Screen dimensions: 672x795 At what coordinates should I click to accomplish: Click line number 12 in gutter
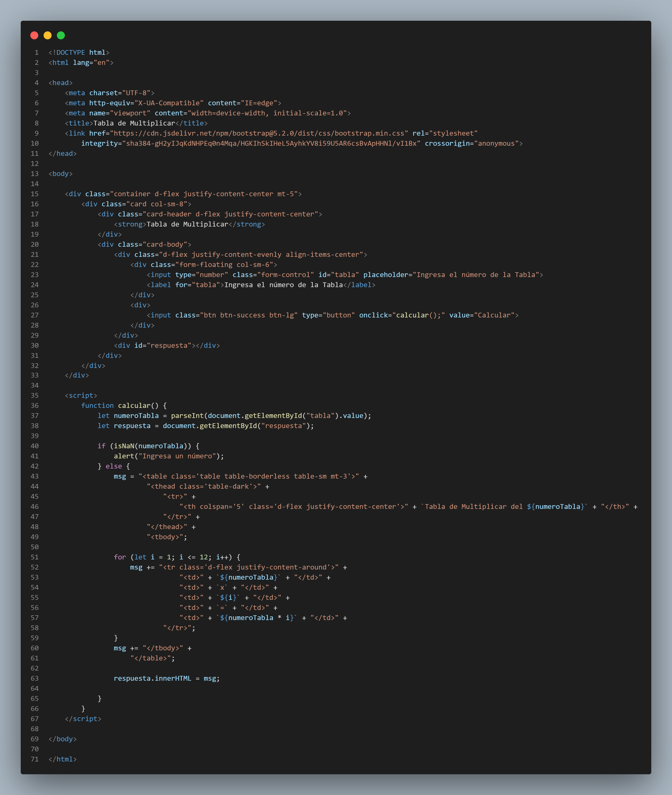pyautogui.click(x=35, y=164)
